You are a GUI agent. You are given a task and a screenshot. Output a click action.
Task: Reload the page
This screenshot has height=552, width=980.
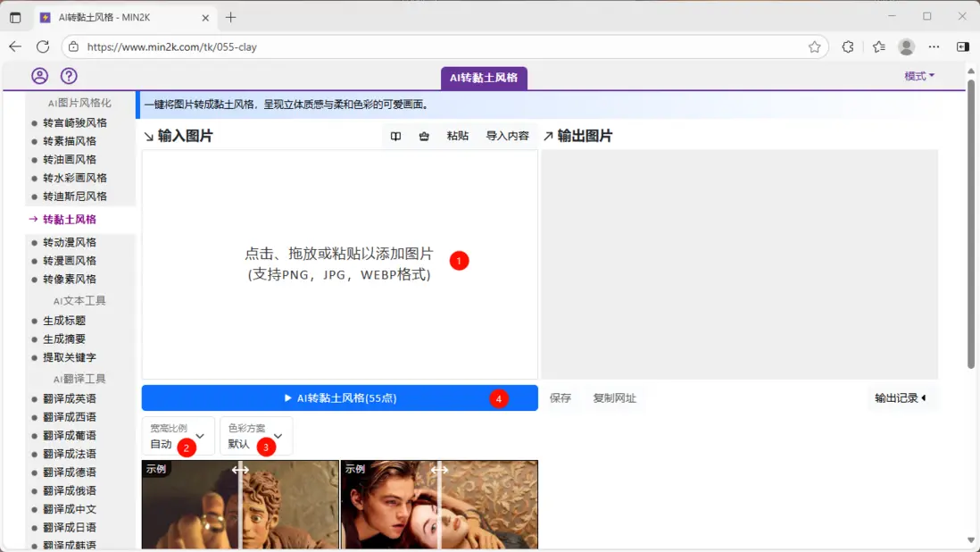[43, 46]
